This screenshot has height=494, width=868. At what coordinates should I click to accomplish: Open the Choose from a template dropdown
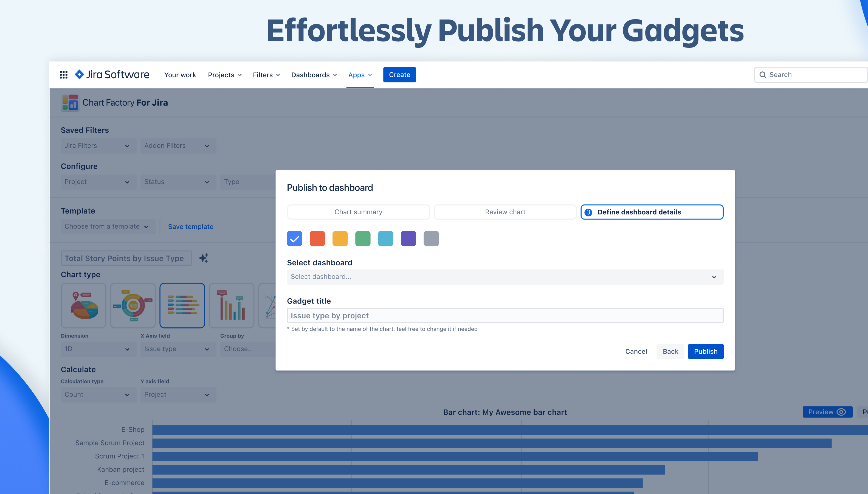point(108,227)
